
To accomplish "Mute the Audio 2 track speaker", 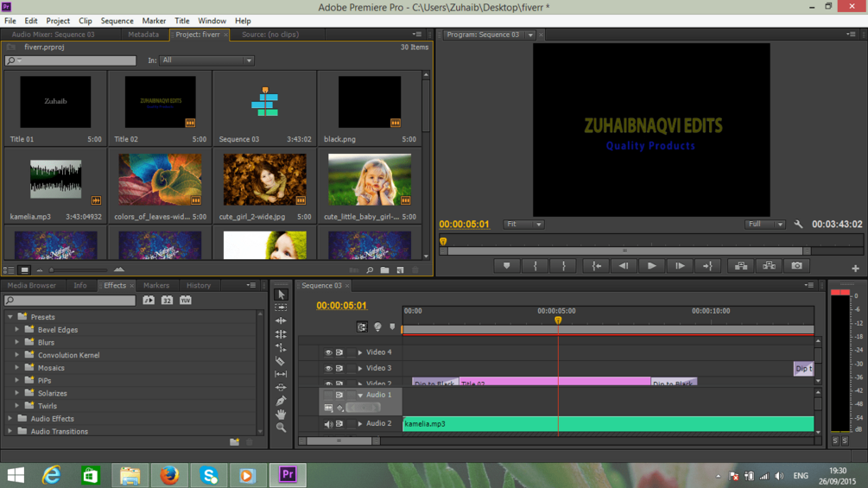I will coord(328,424).
